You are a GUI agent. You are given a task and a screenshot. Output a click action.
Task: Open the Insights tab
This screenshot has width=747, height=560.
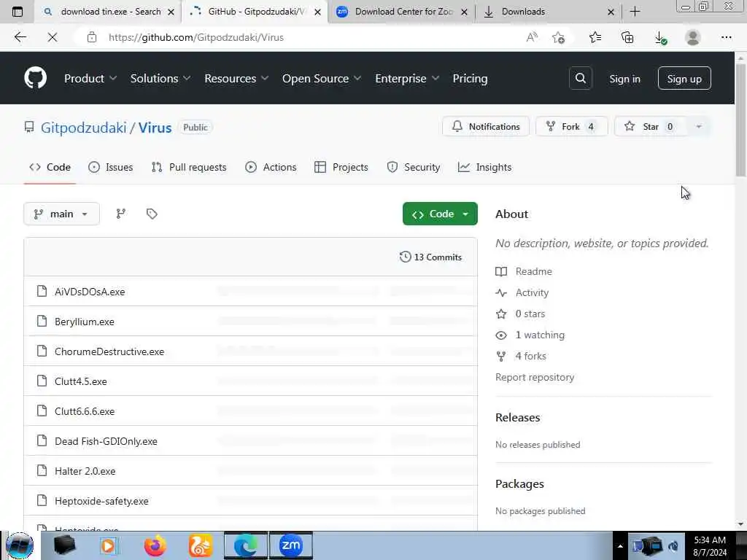(x=484, y=167)
